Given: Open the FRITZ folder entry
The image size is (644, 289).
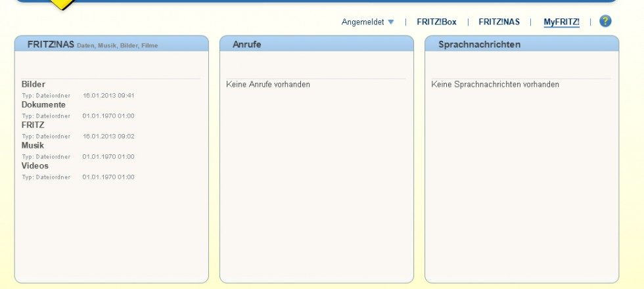Looking at the screenshot, I should [x=33, y=125].
